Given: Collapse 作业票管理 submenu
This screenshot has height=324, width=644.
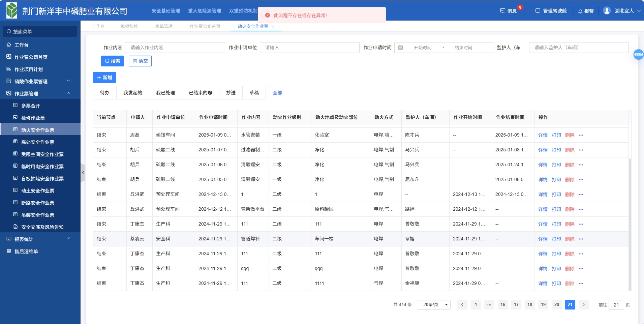Looking at the screenshot, I should (40, 93).
